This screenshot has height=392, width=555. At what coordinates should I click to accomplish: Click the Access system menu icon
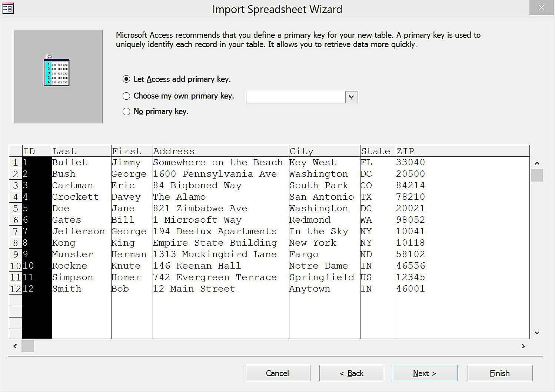click(8, 8)
